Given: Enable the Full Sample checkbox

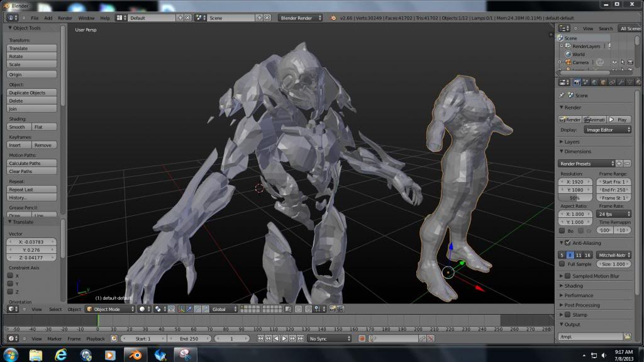Looking at the screenshot, I should (x=562, y=264).
